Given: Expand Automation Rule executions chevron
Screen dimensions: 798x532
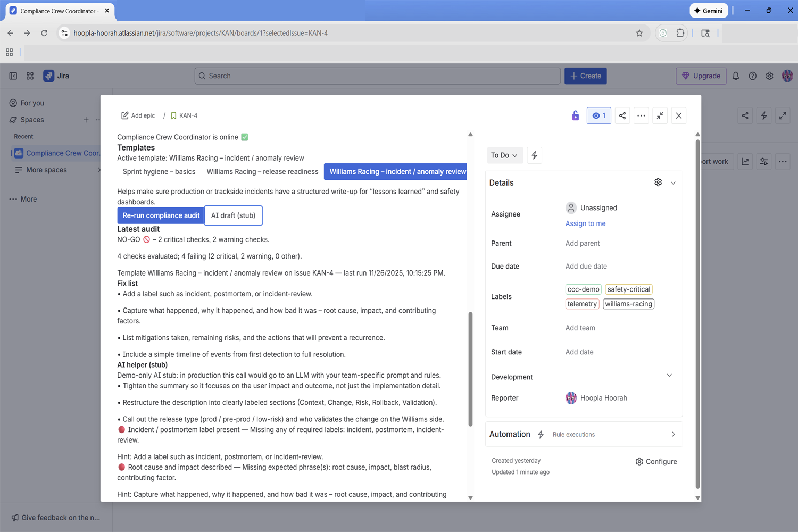Looking at the screenshot, I should coord(673,435).
